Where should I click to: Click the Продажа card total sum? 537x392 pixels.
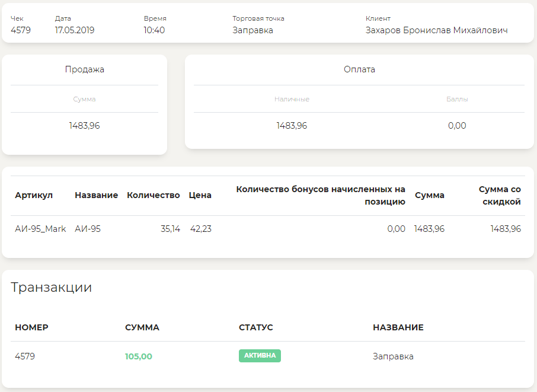point(84,126)
